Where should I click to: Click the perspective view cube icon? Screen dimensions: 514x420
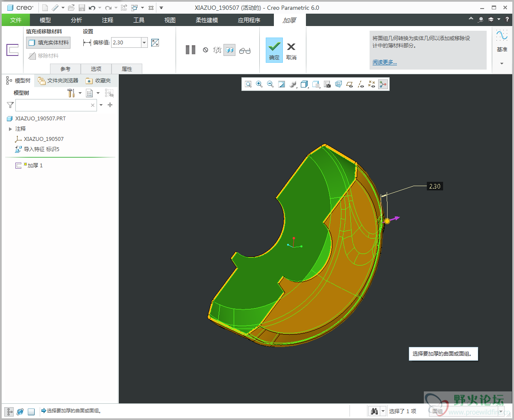coord(338,85)
